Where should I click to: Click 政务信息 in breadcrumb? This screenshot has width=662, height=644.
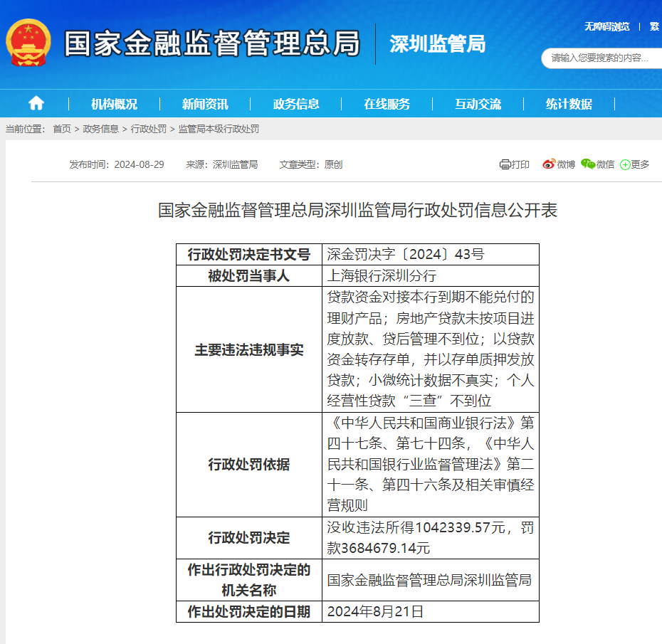[x=101, y=129]
